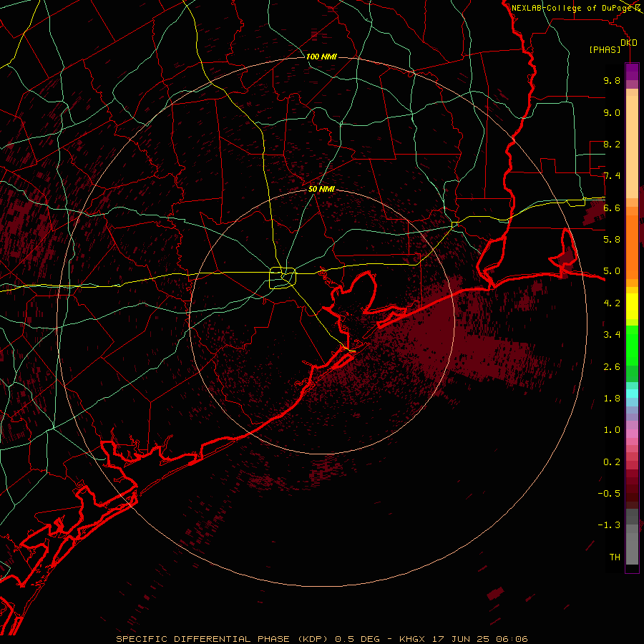Select the 1.8 scale label
This screenshot has width=644, height=644.
pyautogui.click(x=612, y=399)
